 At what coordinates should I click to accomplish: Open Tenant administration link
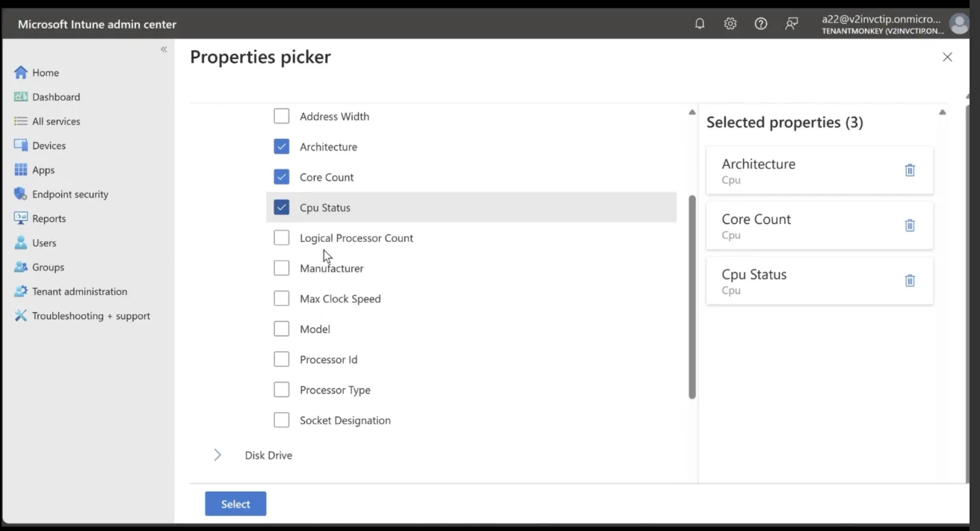click(x=79, y=291)
